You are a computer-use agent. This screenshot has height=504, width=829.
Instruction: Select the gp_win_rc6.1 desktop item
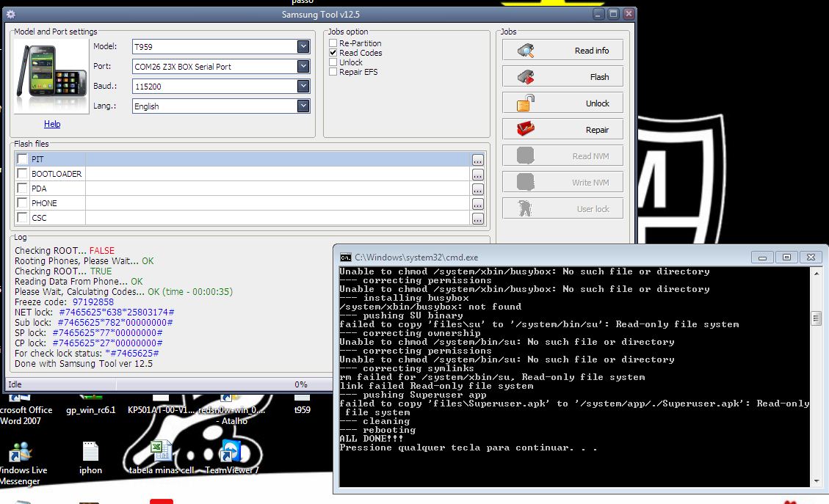pos(90,405)
